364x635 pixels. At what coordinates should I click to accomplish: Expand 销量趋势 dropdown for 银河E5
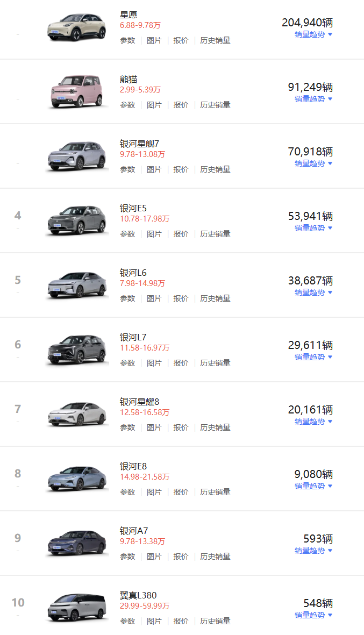pyautogui.click(x=313, y=229)
